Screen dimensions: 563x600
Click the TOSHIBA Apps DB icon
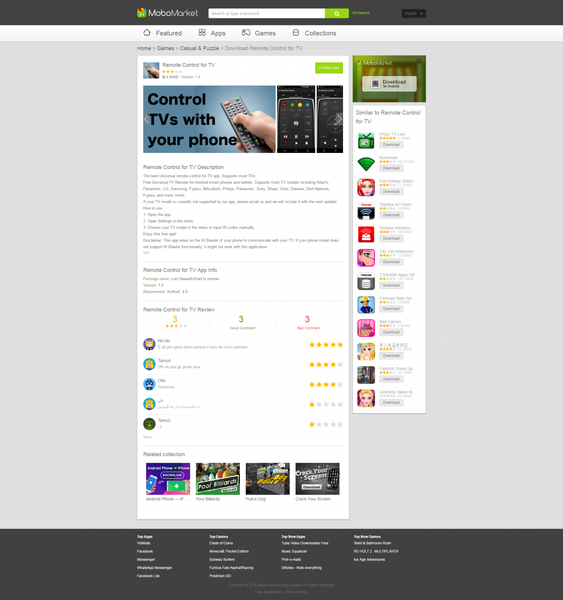pyautogui.click(x=366, y=281)
